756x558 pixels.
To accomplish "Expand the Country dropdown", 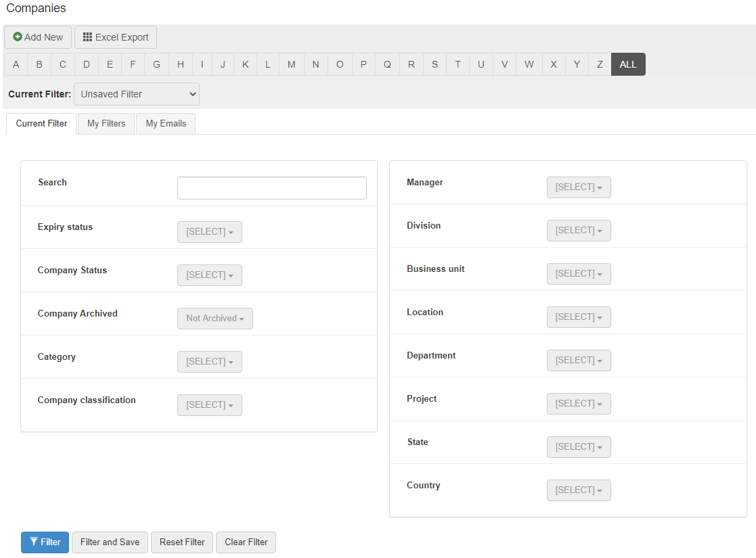I will click(x=578, y=490).
